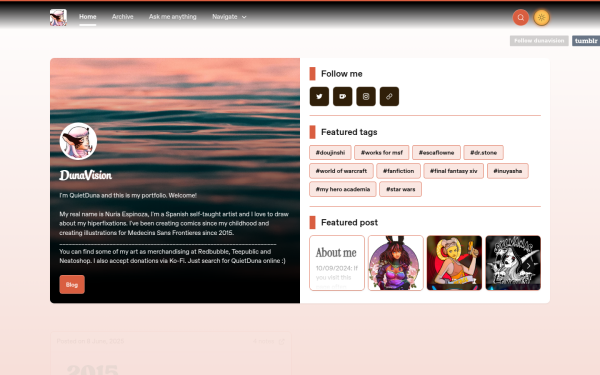Click the share icon on the post
The height and width of the screenshot is (375, 600).
[x=282, y=341]
